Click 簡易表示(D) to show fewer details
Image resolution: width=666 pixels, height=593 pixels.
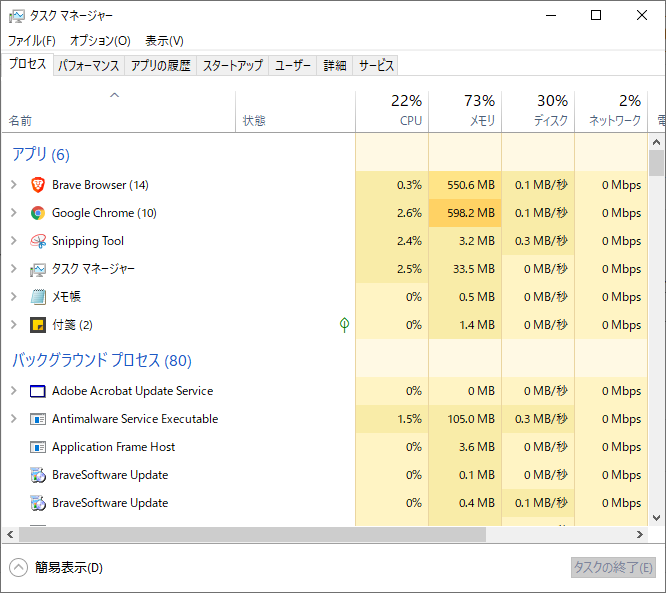click(69, 568)
